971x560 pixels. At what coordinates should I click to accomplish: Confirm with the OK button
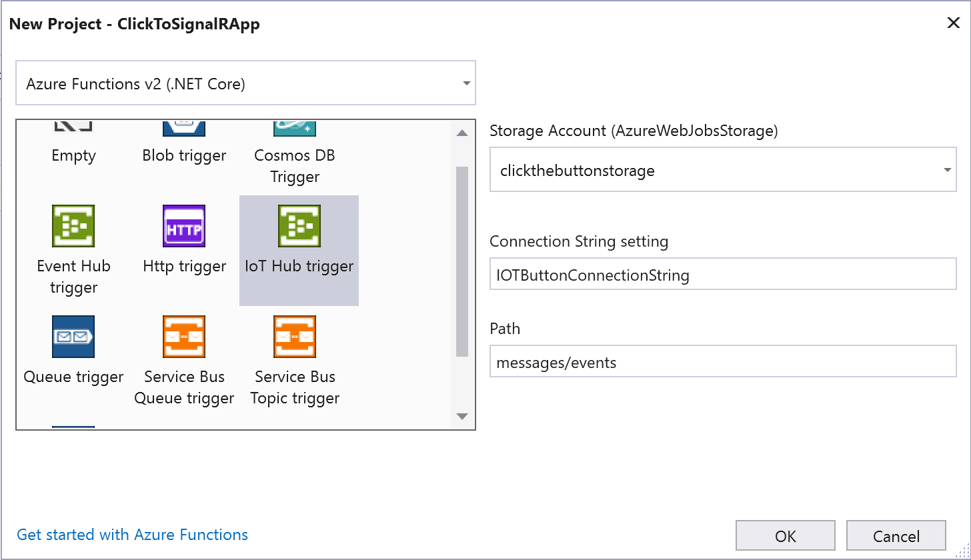tap(786, 536)
